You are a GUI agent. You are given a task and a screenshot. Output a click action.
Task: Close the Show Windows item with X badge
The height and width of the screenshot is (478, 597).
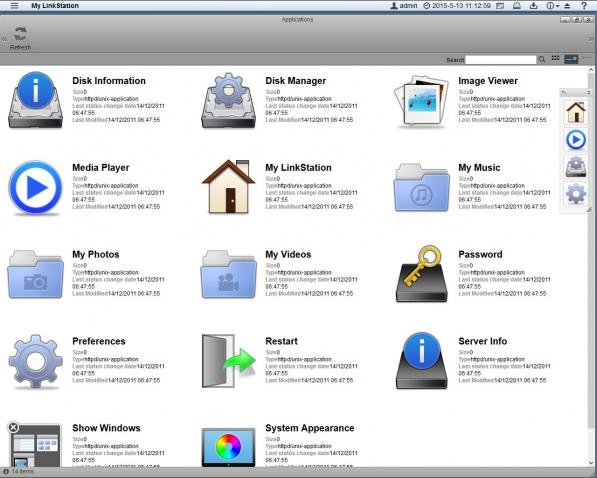[13, 427]
